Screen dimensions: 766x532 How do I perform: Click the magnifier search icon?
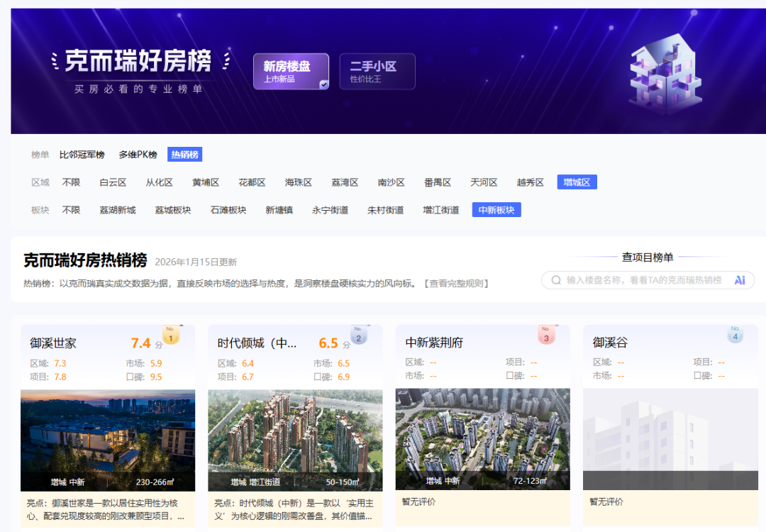[x=557, y=280]
